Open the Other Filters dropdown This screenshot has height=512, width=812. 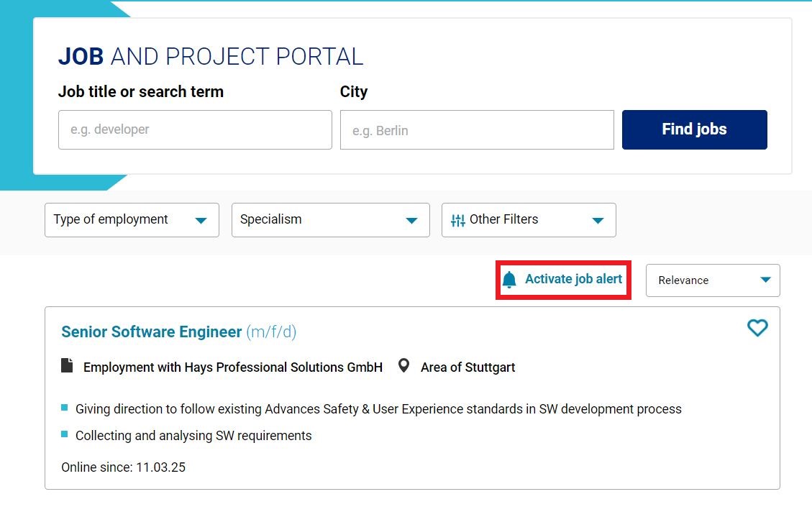pyautogui.click(x=529, y=220)
